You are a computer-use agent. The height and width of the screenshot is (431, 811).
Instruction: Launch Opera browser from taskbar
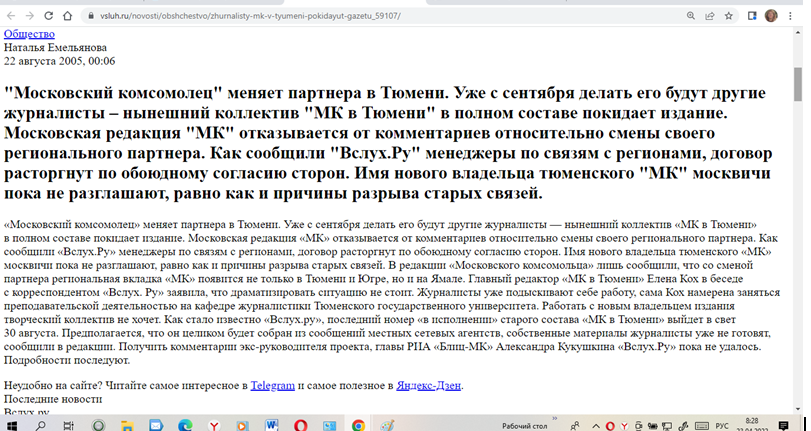tap(301, 425)
